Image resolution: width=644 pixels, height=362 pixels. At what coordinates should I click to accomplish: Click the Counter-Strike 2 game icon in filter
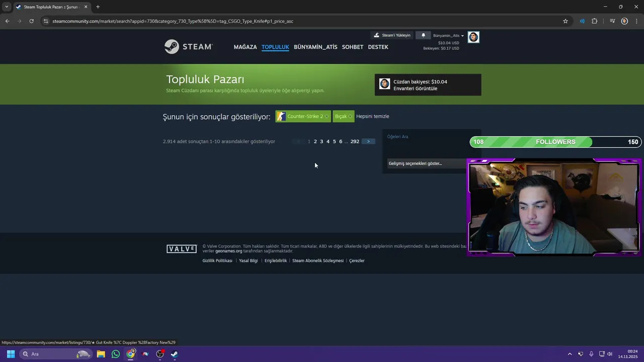coord(281,116)
